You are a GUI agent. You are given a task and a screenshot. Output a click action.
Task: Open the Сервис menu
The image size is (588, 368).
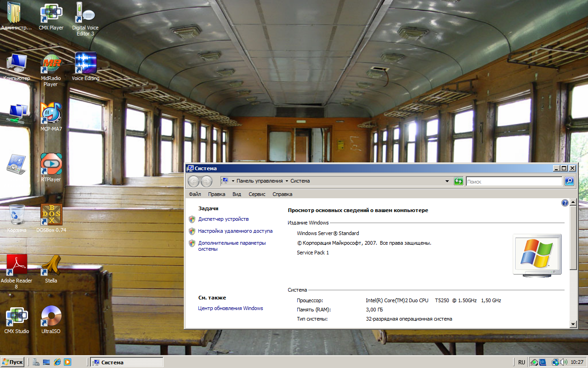(257, 194)
